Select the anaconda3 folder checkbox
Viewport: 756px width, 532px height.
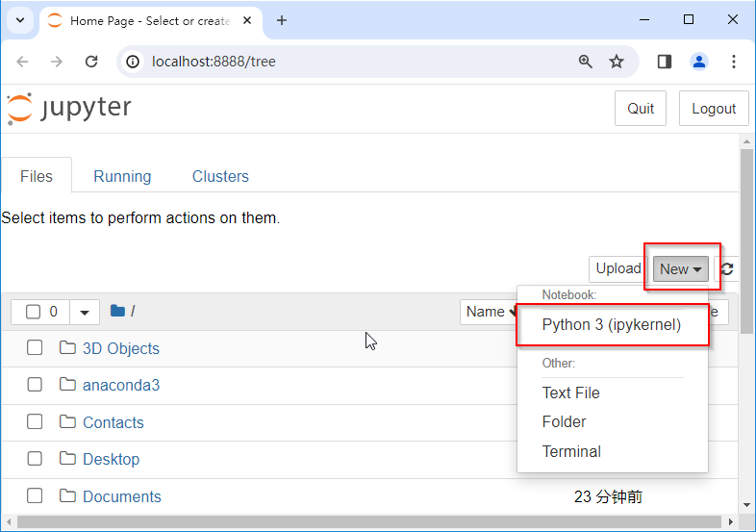[35, 385]
